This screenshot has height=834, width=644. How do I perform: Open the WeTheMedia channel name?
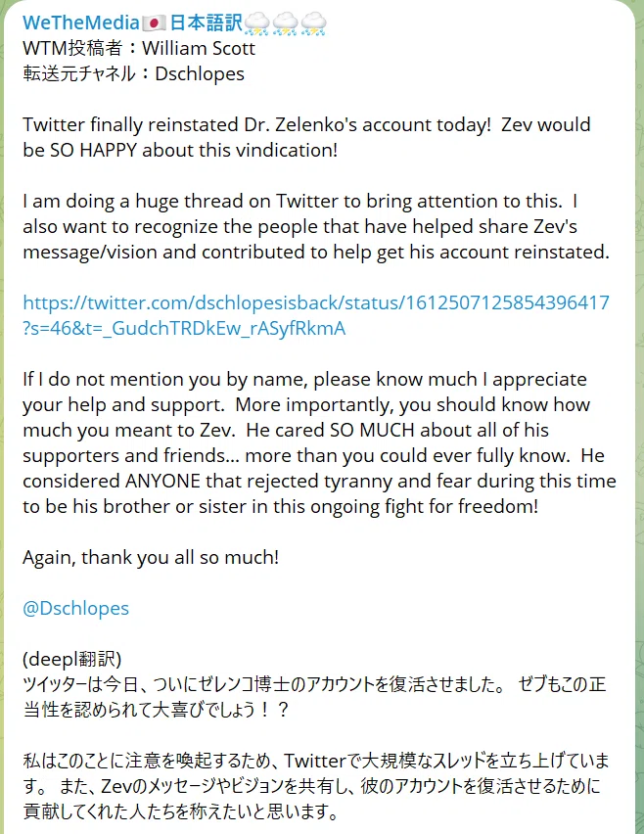click(x=81, y=23)
